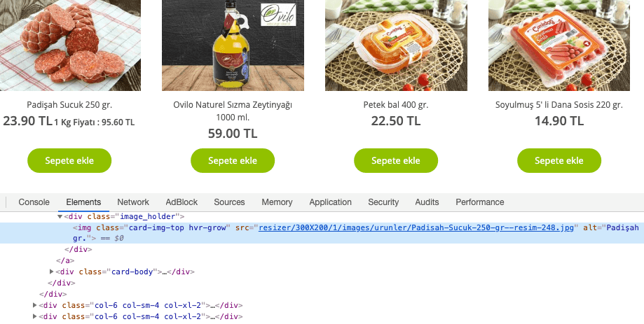Expand the first col-6 col-sm-4 div
644x324 pixels.
(x=35, y=305)
